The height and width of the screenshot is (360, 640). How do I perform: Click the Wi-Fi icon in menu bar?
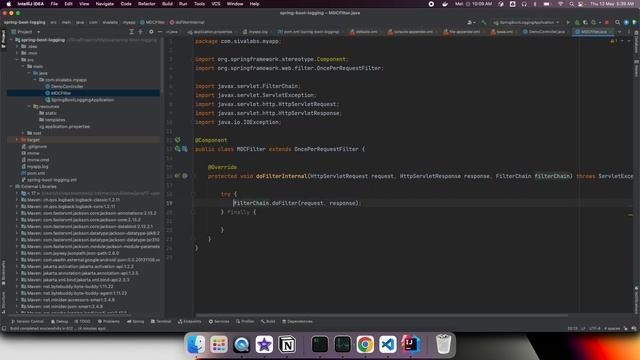tap(560, 4)
